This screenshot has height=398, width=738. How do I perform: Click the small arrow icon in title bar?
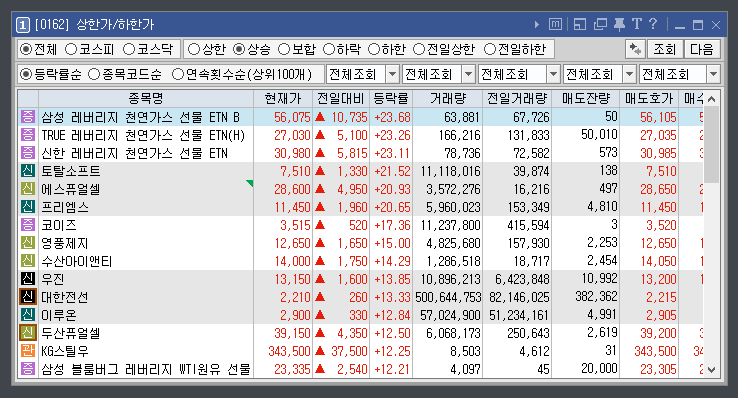pyautogui.click(x=537, y=24)
